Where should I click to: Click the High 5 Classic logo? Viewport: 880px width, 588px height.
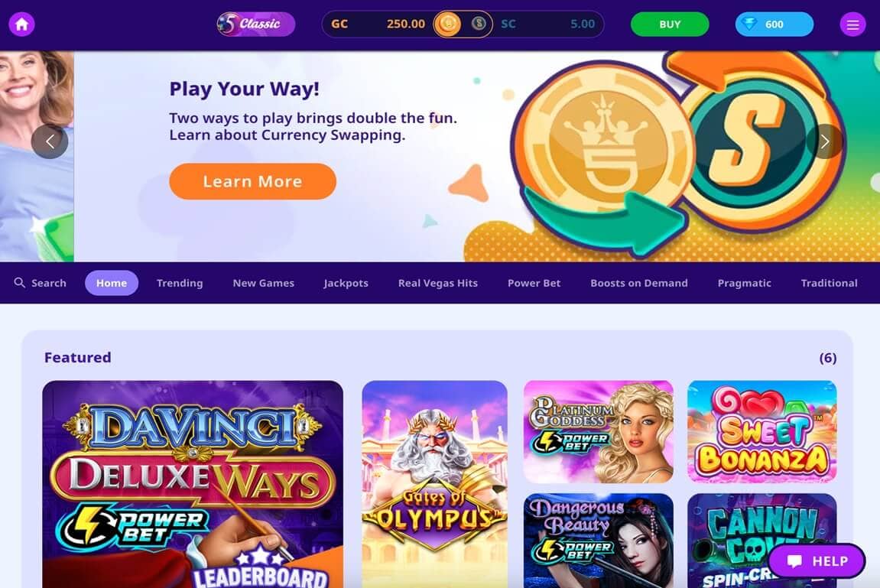[256, 24]
